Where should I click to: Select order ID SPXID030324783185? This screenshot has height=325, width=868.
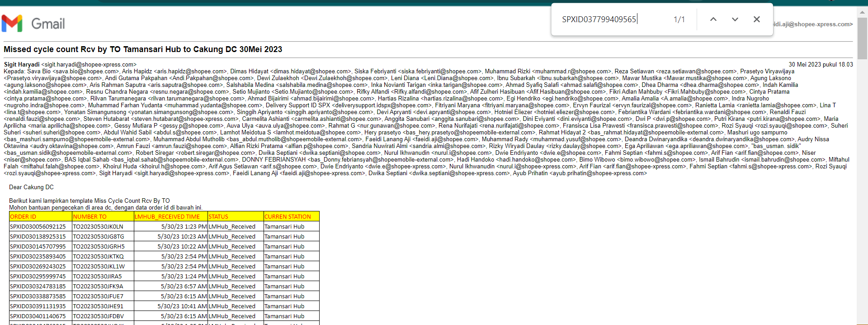coord(38,287)
